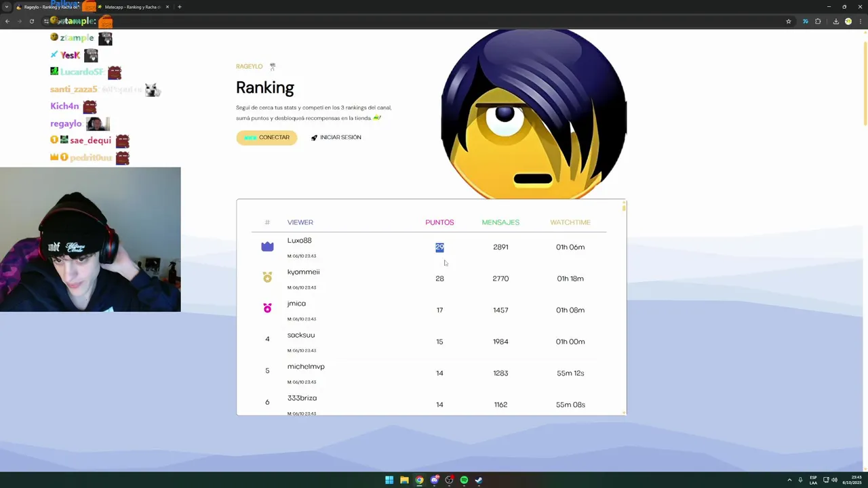Click highlighted points value for Luxo88
This screenshot has width=868, height=488.
click(x=439, y=247)
